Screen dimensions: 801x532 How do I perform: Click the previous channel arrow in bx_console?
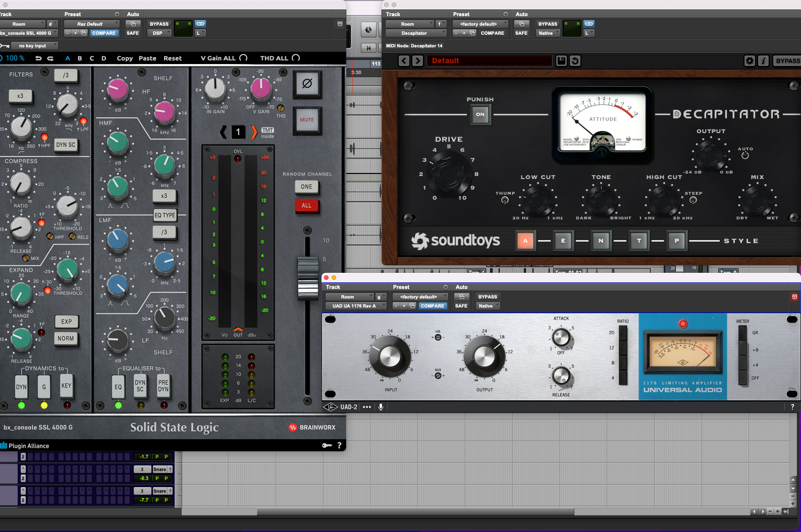[x=224, y=132]
